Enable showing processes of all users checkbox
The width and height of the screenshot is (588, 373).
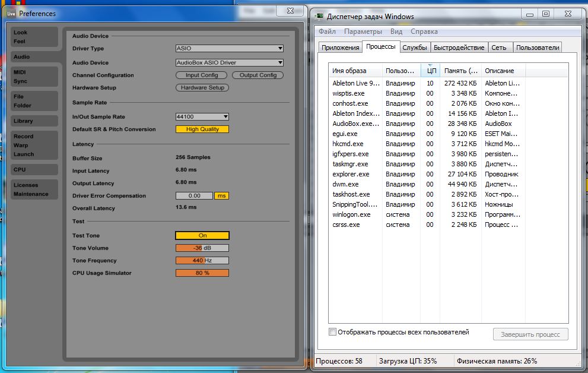coord(333,332)
